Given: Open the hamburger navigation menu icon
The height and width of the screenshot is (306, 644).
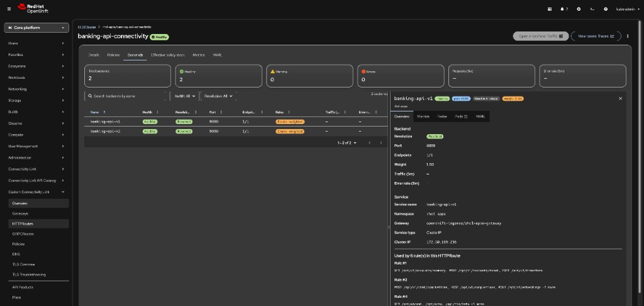Looking at the screenshot, I should tap(9, 9).
